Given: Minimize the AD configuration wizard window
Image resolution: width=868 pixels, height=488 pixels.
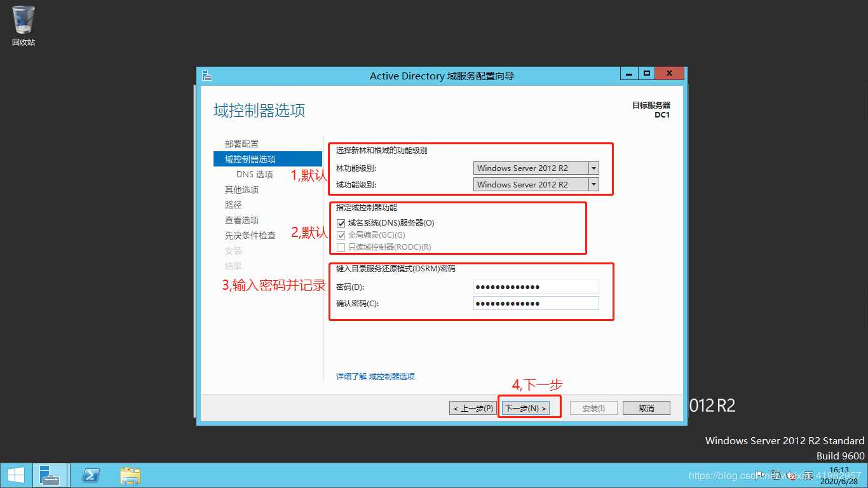Looking at the screenshot, I should click(x=629, y=74).
